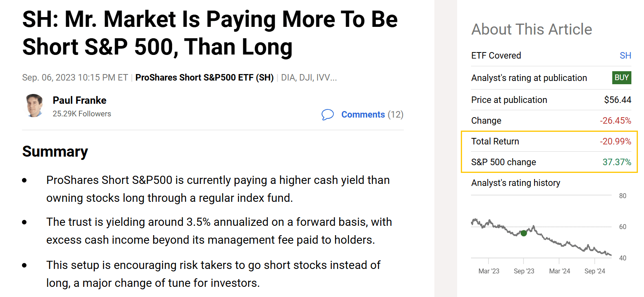The width and height of the screenshot is (644, 297).
Task: Select the green rating marker on the price chart
Action: (x=524, y=233)
